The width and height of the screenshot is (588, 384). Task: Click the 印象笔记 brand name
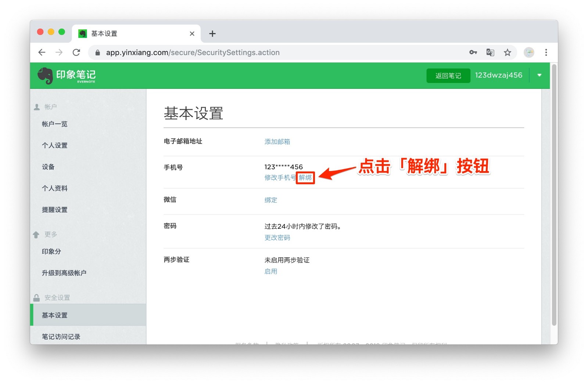[x=76, y=75]
